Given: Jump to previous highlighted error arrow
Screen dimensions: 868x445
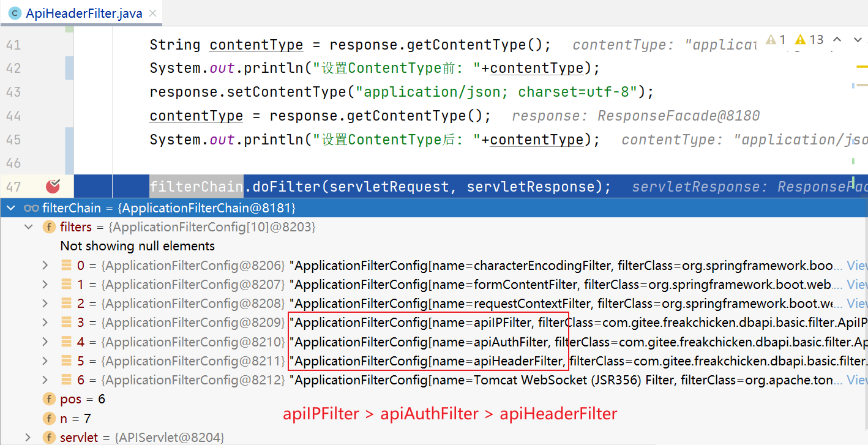Looking at the screenshot, I should [x=838, y=40].
